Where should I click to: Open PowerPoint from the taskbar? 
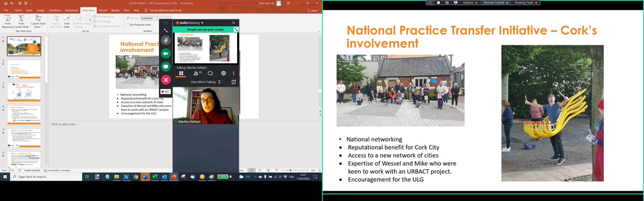pos(174,176)
